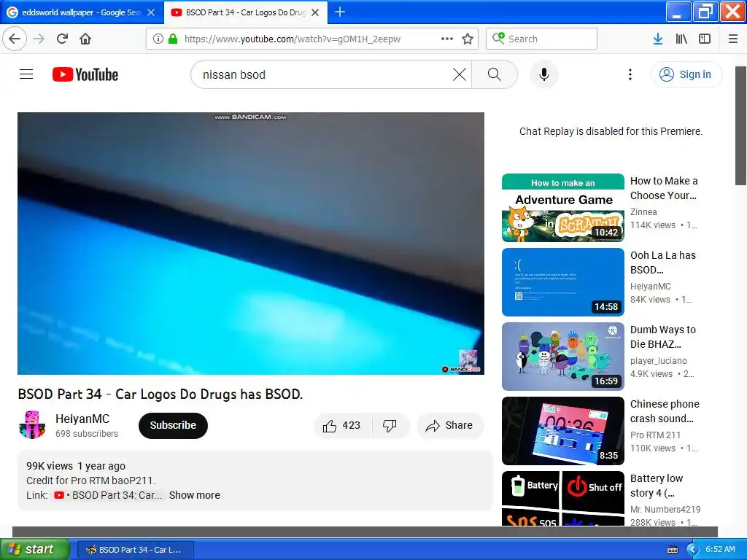Click the address bar URL
Image resolution: width=747 pixels, height=560 pixels.
point(292,39)
